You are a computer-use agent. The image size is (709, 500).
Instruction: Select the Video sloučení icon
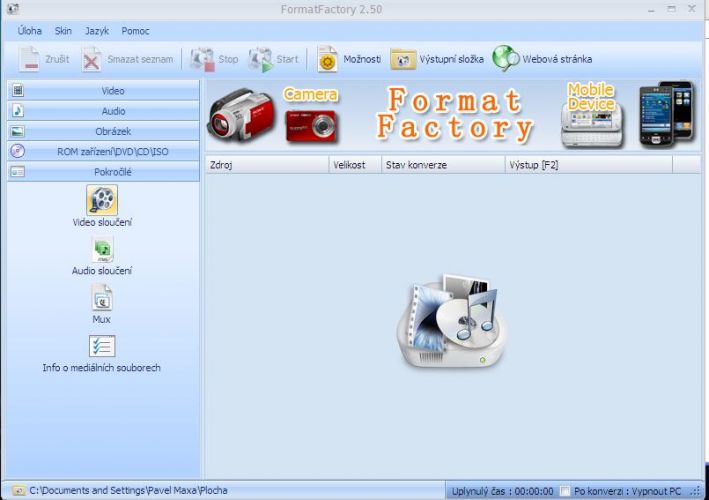click(x=102, y=200)
